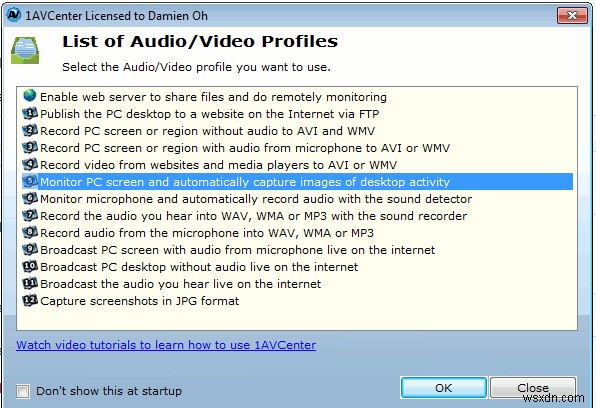Click the 1AVCenter logo in title bar
This screenshot has width=596, height=408.
click(x=13, y=15)
